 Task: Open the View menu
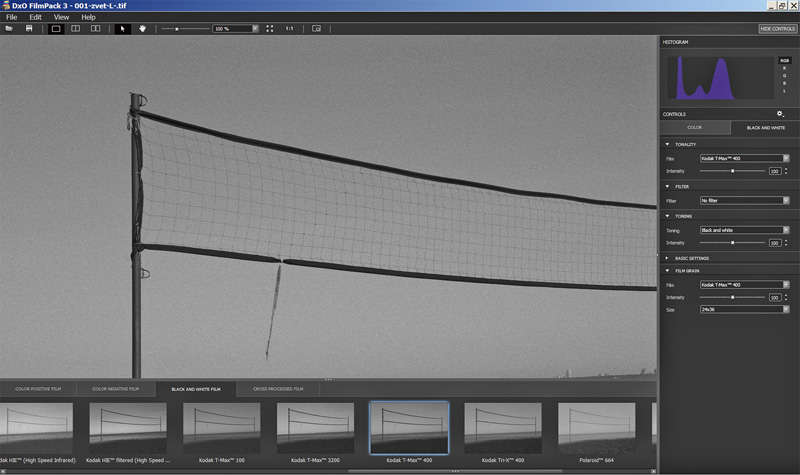click(62, 17)
